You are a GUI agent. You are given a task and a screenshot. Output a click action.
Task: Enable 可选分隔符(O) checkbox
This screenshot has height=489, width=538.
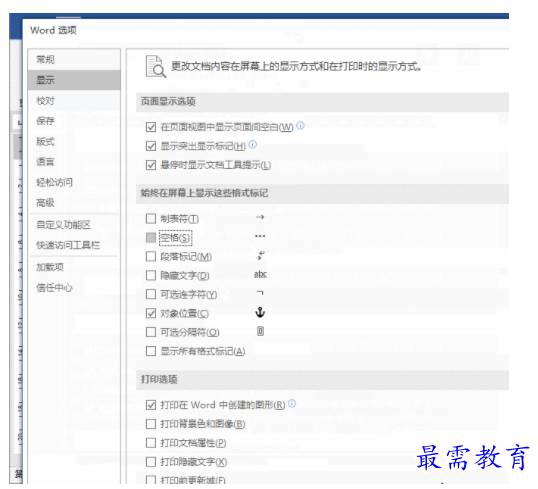point(151,332)
